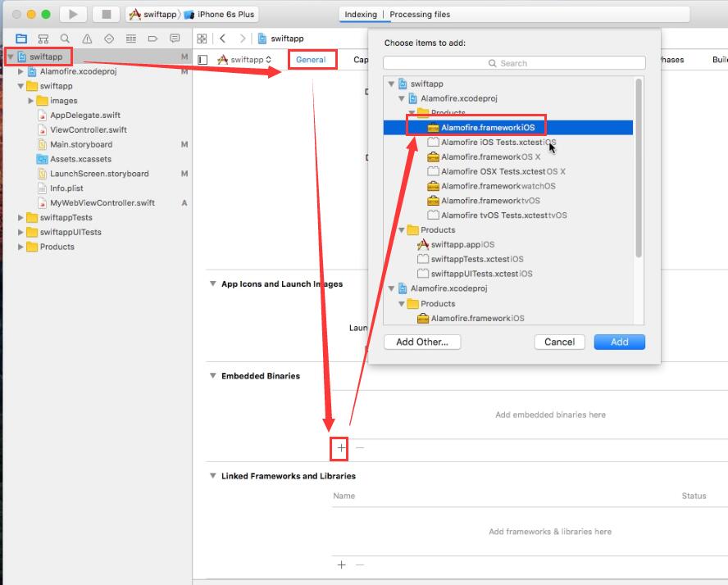Collapse swiftapp root in dialog list
728x585 pixels.
pos(391,84)
